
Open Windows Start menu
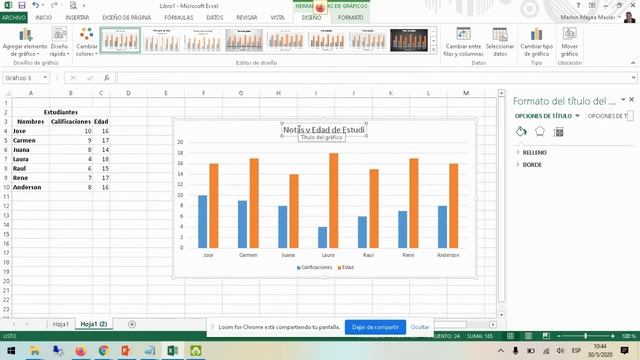[x=11, y=351]
